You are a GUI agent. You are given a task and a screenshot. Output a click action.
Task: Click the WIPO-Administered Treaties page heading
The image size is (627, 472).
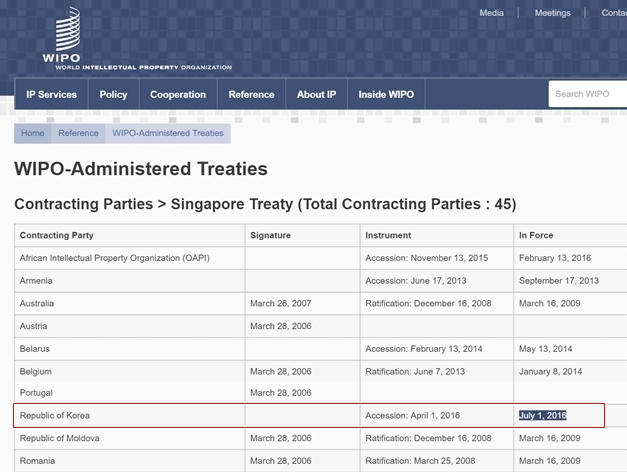point(141,169)
